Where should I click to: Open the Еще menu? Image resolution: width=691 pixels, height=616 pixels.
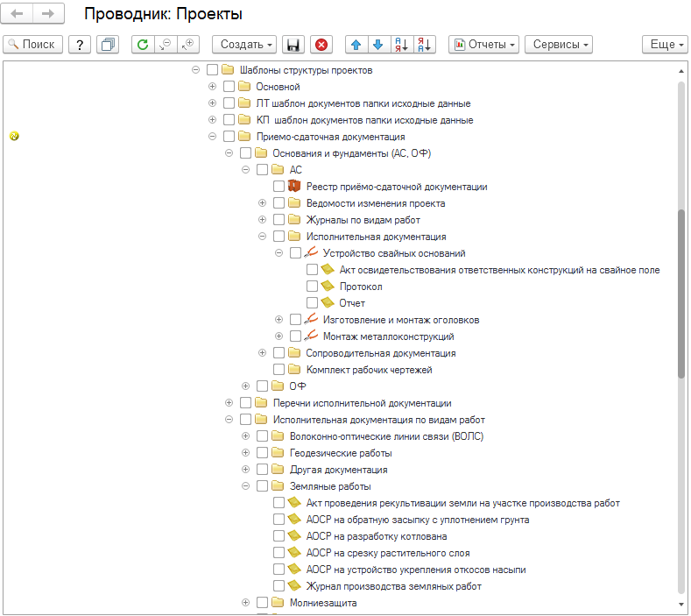(665, 45)
